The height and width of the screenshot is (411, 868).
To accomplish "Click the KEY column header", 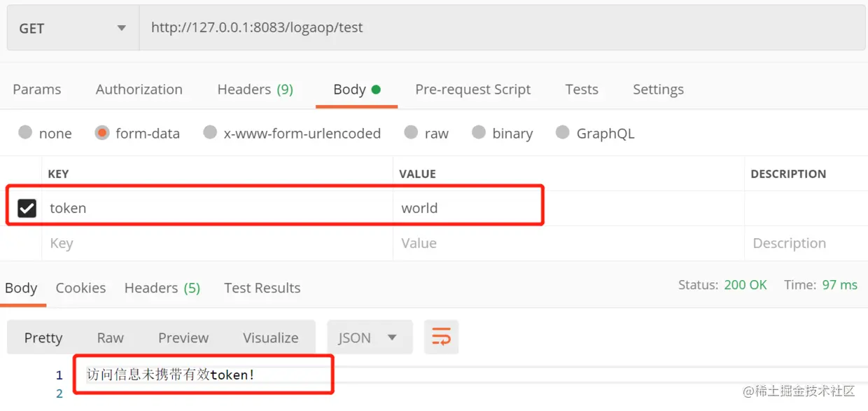I will pyautogui.click(x=58, y=174).
